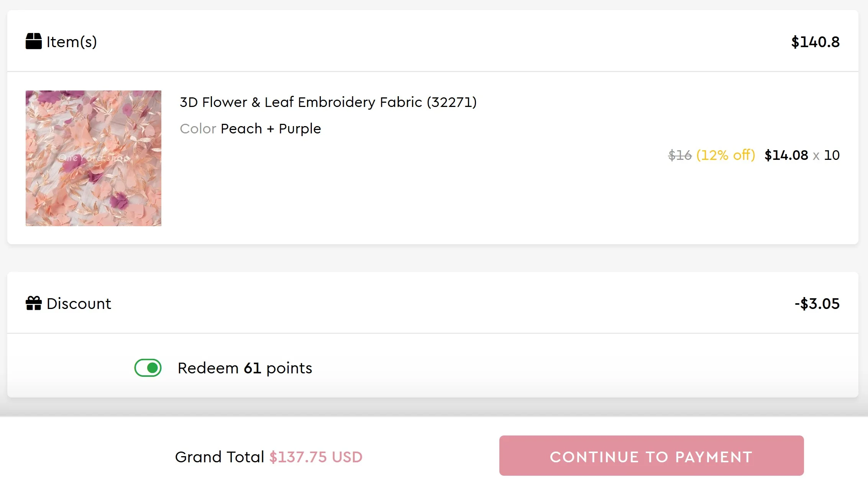Click the word Color in product details
Screen dimensions: 868x483
click(198, 129)
